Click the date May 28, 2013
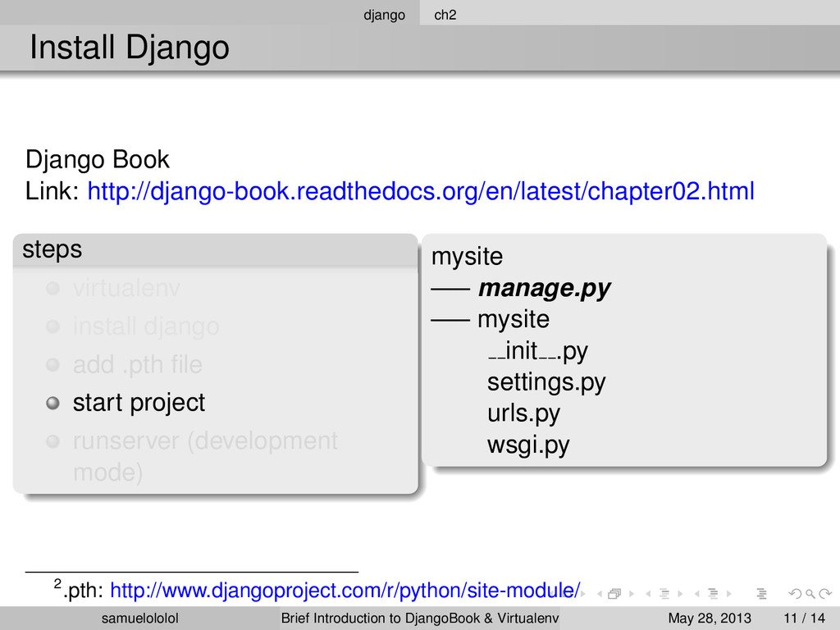840x630 pixels. click(710, 619)
